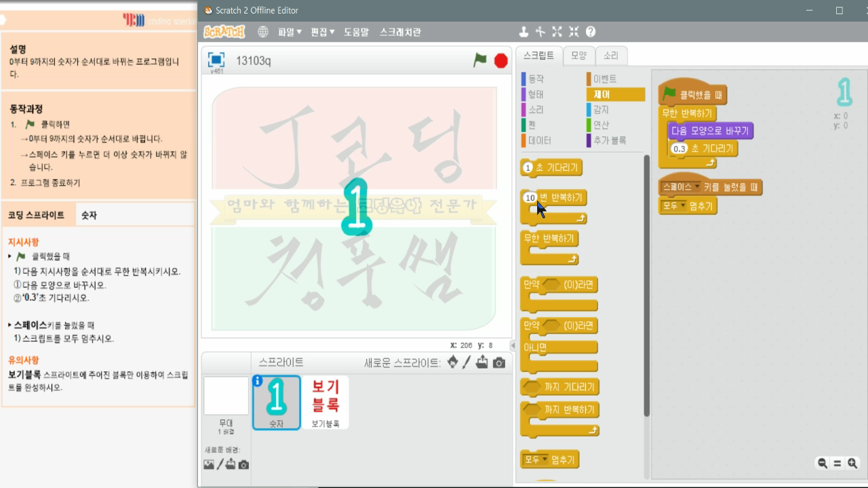Click the project title 13103q
This screenshot has height=488, width=868.
(254, 60)
